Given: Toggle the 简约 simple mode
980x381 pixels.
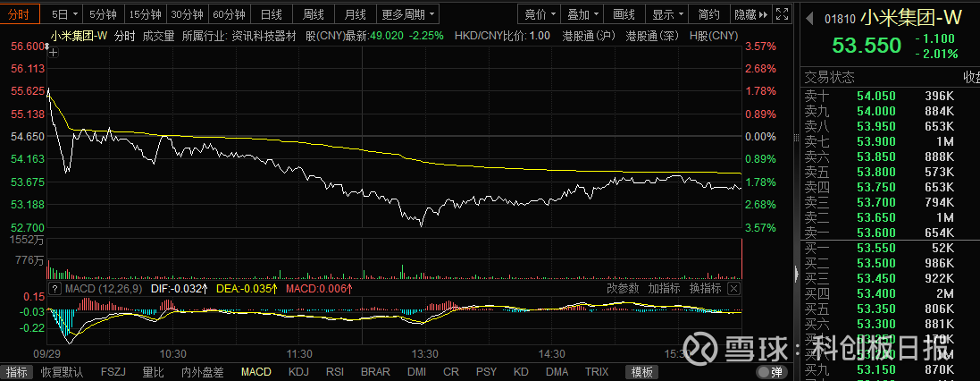Looking at the screenshot, I should [x=708, y=13].
